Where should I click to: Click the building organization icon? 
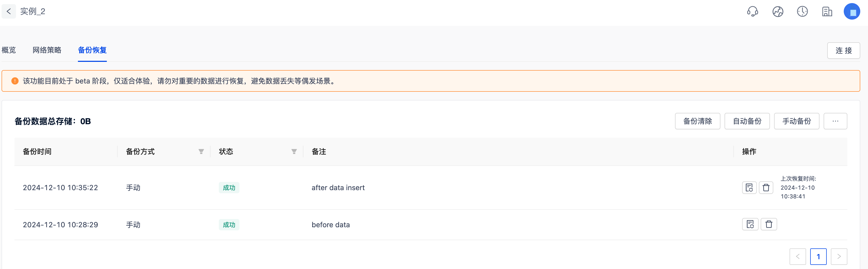pyautogui.click(x=827, y=11)
